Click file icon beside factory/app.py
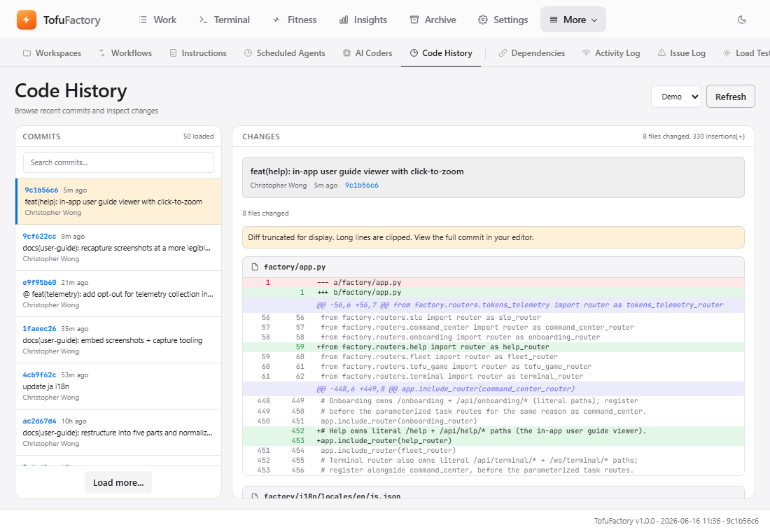The image size is (770, 532). [255, 267]
